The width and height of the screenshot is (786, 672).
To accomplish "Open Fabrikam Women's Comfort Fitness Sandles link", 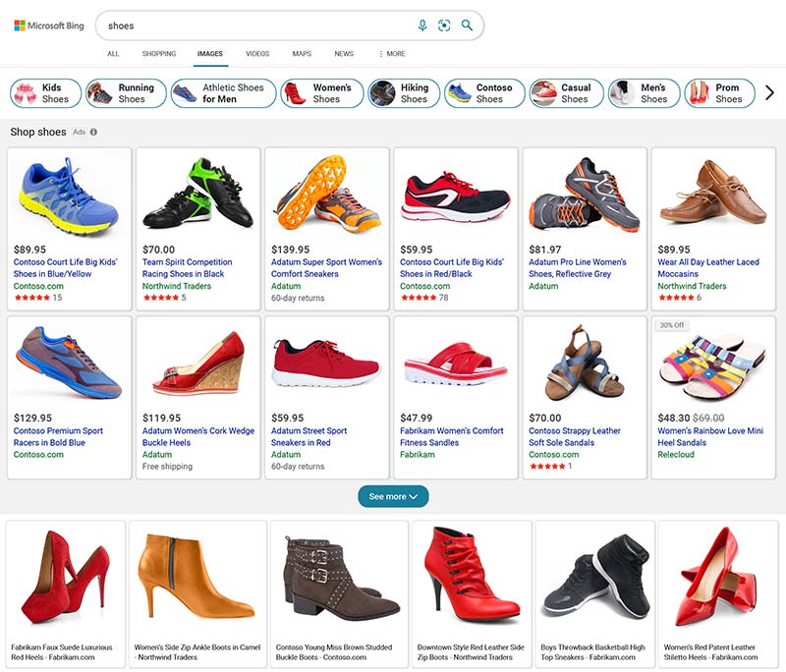I will tap(452, 436).
